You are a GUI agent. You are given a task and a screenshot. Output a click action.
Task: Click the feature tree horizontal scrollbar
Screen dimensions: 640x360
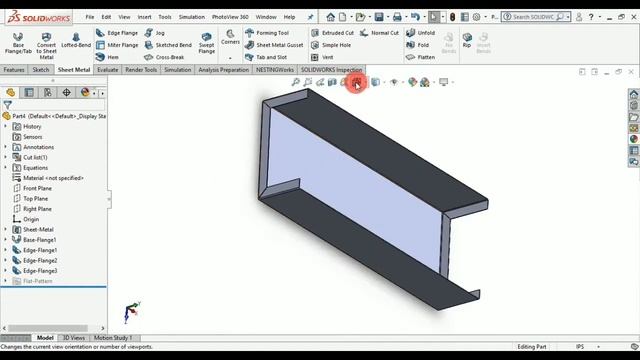48,328
